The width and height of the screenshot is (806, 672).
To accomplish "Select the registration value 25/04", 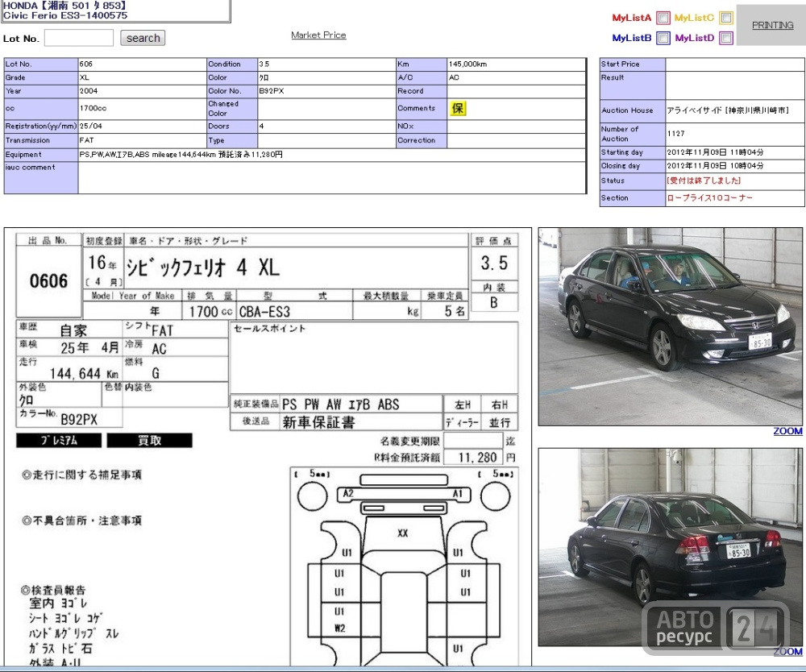I will 90,126.
